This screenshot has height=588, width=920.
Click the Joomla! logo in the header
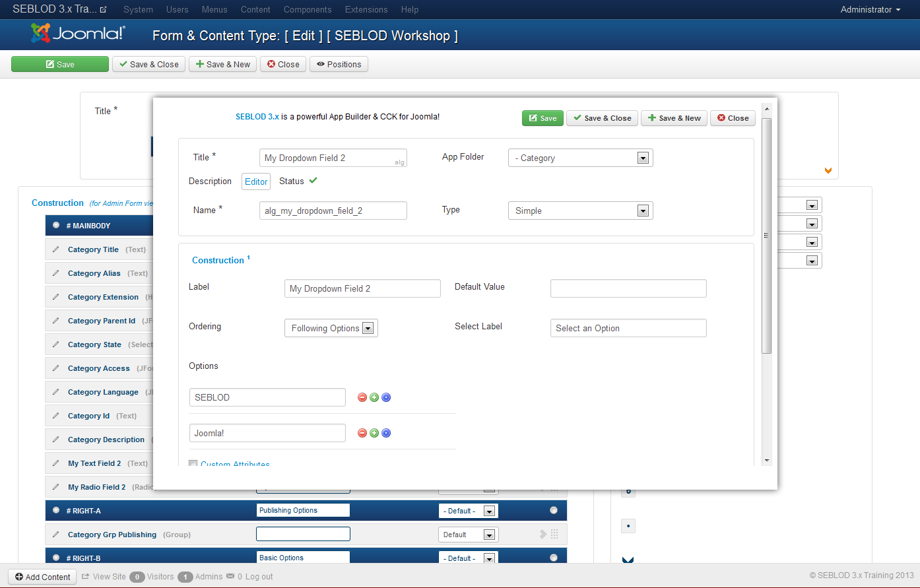click(x=78, y=33)
